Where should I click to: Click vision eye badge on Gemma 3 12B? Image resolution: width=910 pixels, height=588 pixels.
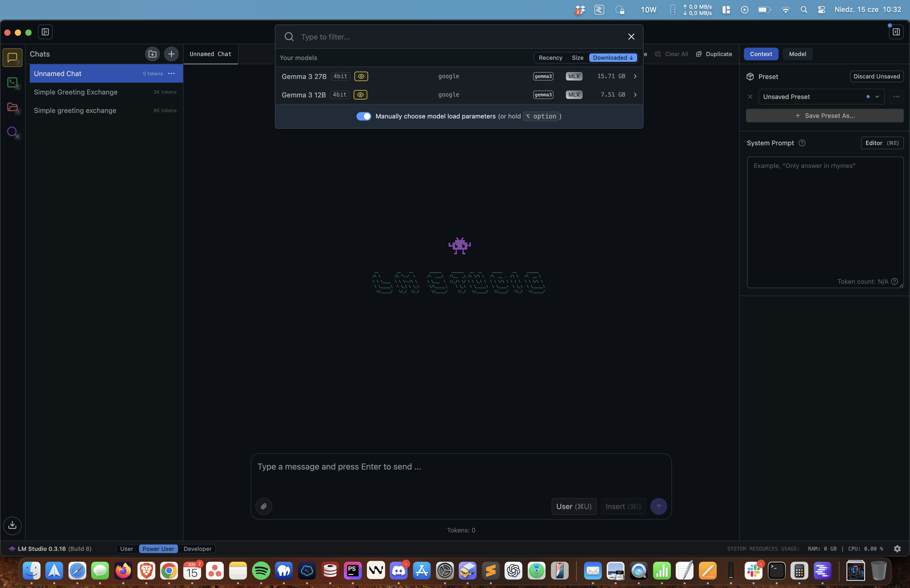pyautogui.click(x=360, y=95)
